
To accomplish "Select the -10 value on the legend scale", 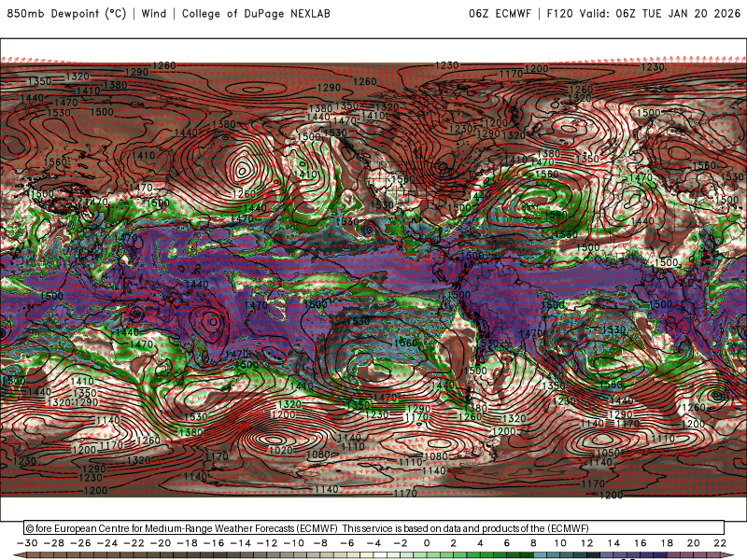I will [294, 543].
